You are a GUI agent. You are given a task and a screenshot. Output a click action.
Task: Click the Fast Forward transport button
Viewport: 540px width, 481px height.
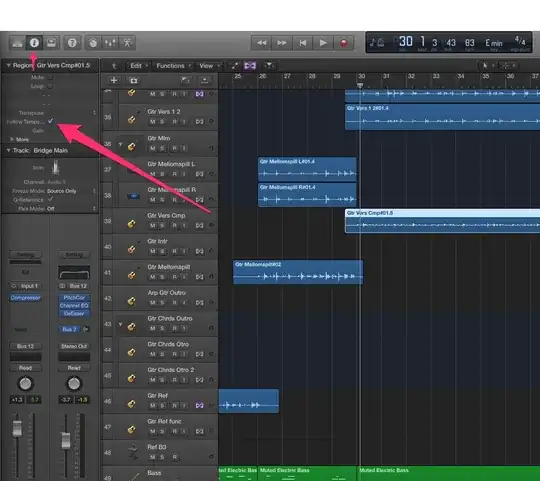coord(282,43)
